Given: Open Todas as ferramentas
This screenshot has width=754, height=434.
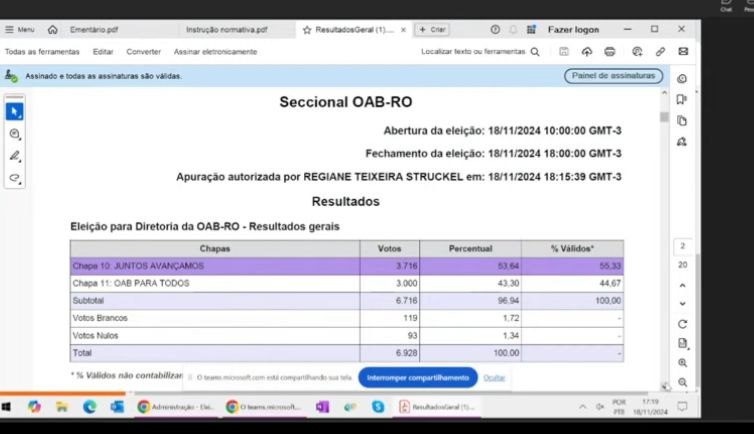Looking at the screenshot, I should click(42, 52).
